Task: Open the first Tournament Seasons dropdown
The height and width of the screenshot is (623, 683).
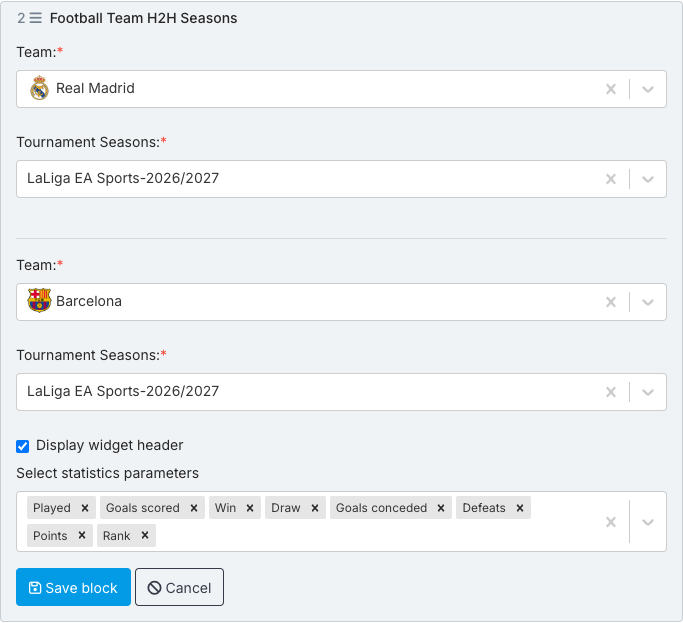Action: [x=648, y=179]
